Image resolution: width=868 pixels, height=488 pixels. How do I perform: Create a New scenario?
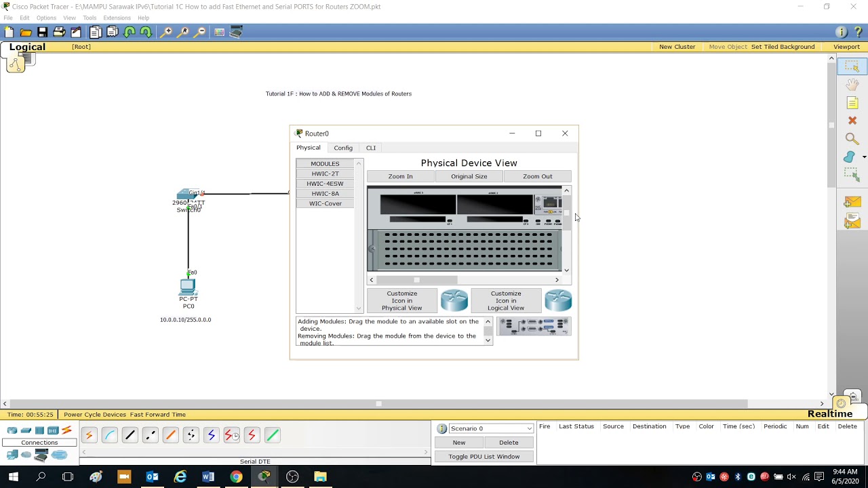pos(459,443)
